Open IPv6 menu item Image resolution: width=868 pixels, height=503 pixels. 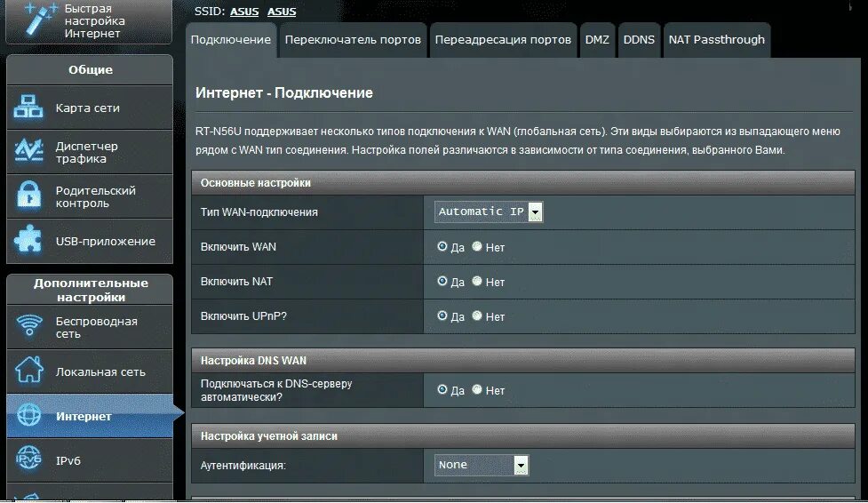click(x=90, y=460)
